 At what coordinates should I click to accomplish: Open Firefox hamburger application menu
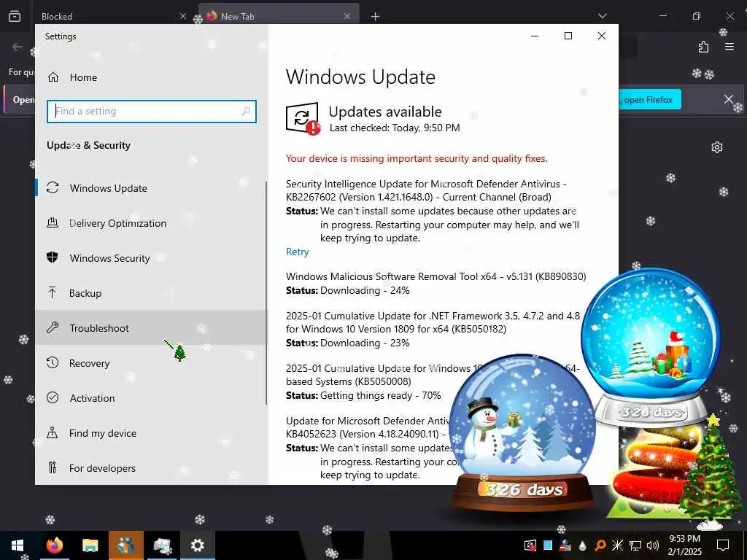(729, 47)
